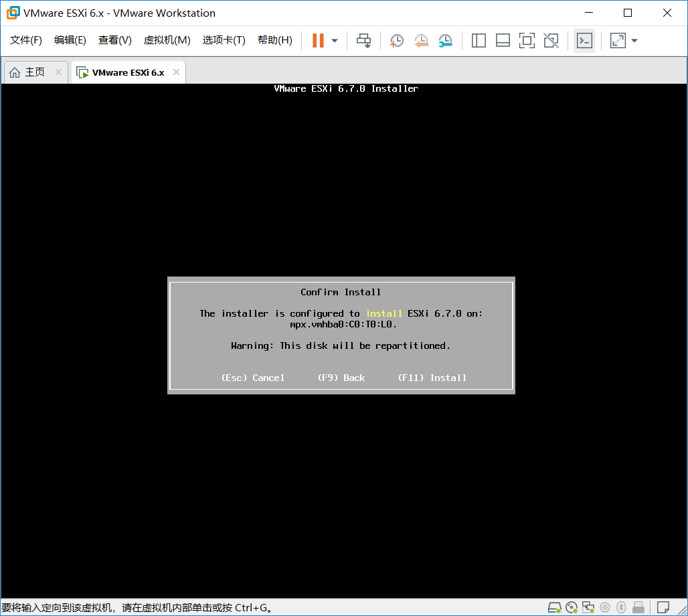
Task: Toggle the library sidebar panel icon
Action: [x=479, y=40]
